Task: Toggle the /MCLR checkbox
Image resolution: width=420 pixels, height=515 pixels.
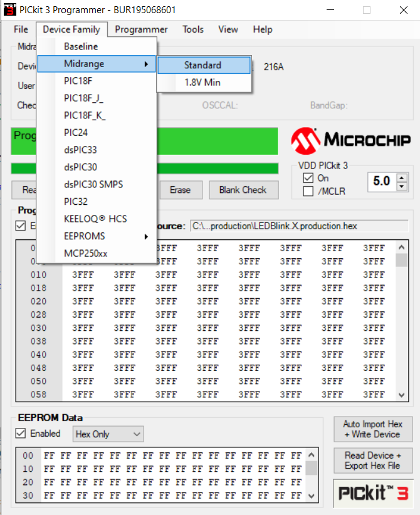Action: pos(308,191)
